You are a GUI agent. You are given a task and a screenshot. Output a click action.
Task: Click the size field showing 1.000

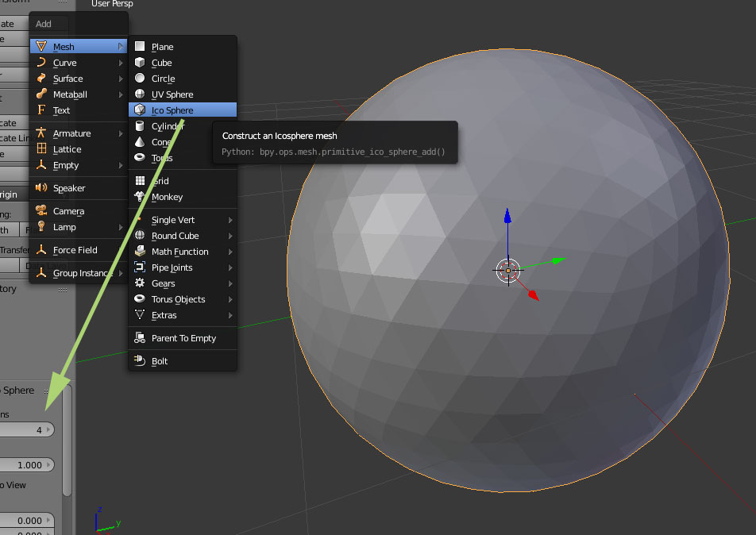tap(26, 465)
